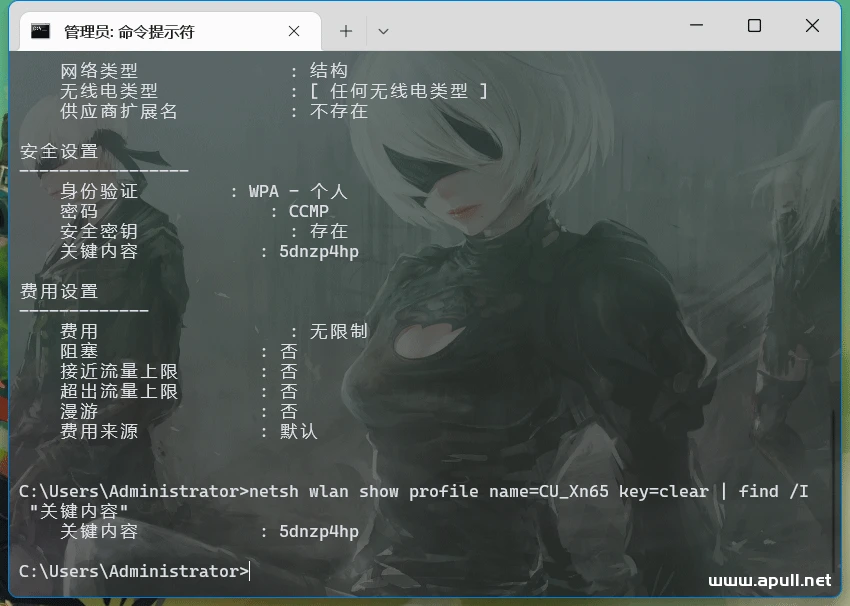Click the 漫游 label
850x606 pixels.
pyautogui.click(x=79, y=411)
